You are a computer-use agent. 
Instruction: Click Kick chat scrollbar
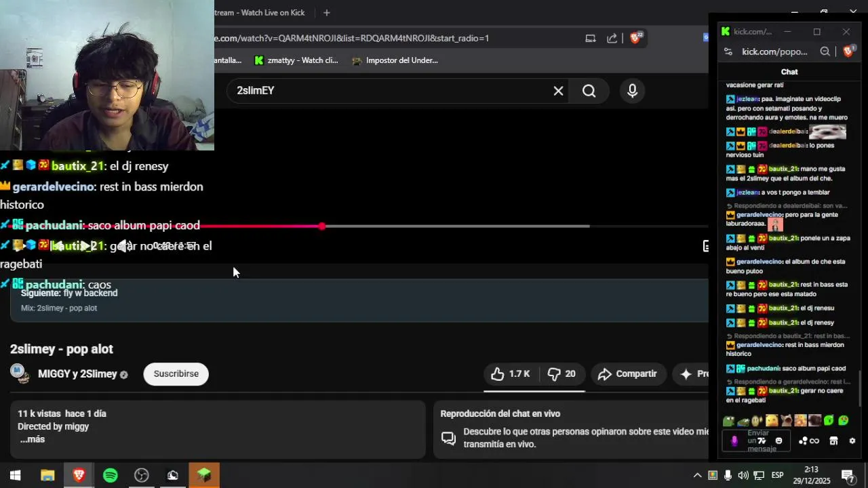pos(860,388)
